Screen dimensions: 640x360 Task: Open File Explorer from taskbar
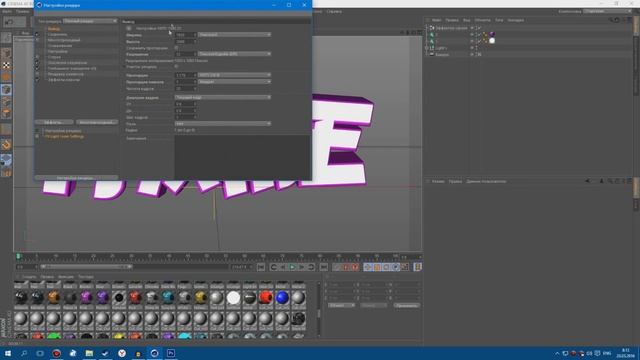click(x=89, y=353)
